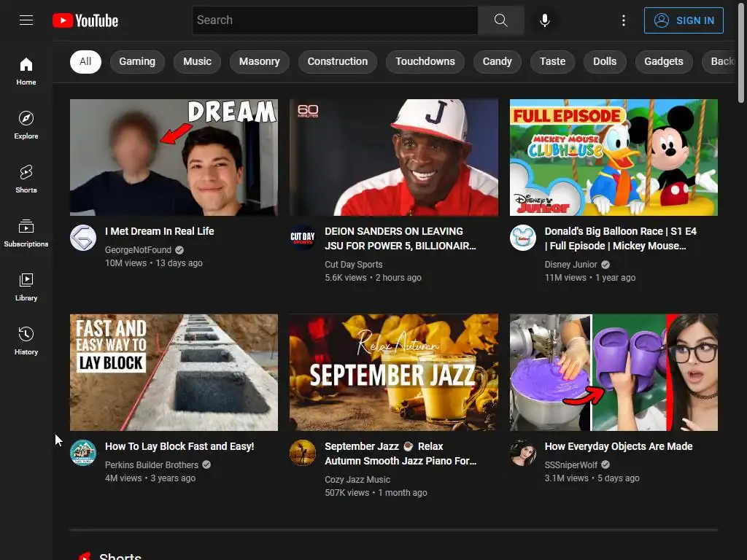Open Library in sidebar

[26, 287]
